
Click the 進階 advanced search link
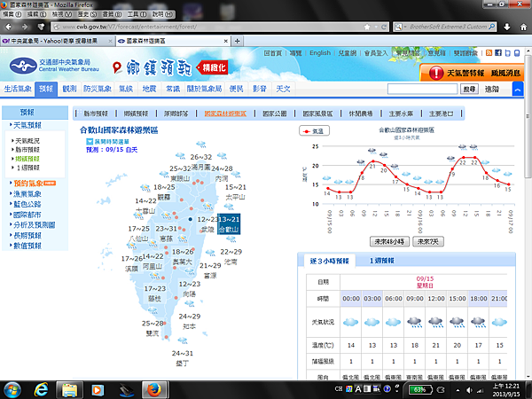coord(491,90)
